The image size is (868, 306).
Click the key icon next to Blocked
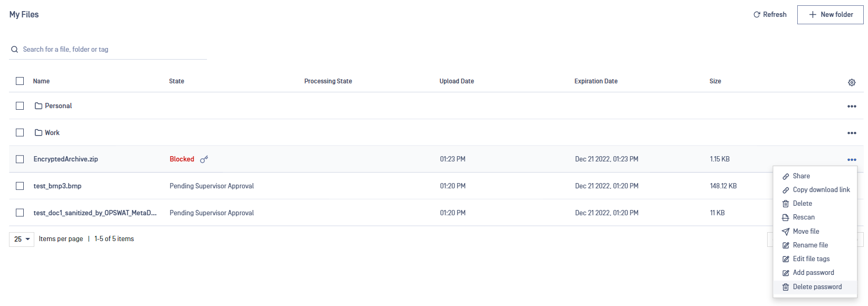(x=204, y=159)
